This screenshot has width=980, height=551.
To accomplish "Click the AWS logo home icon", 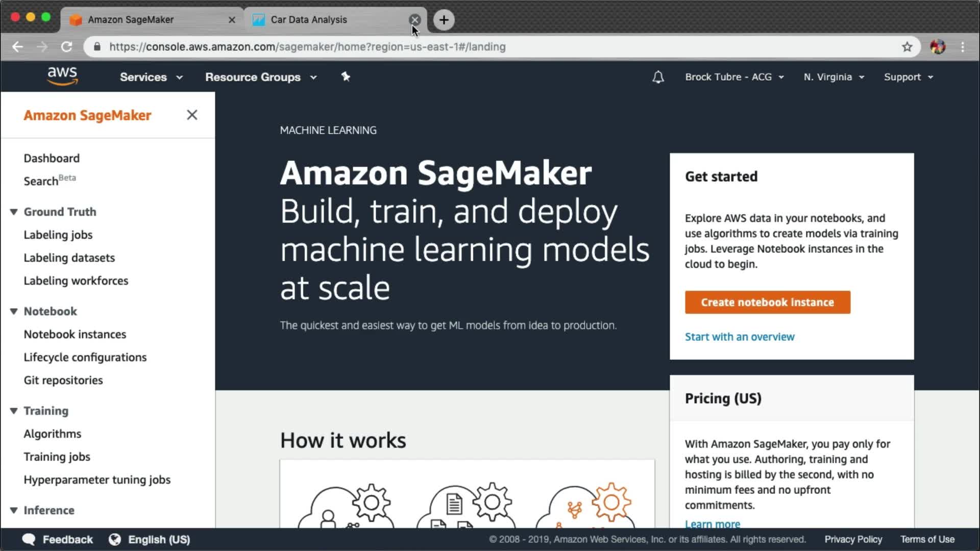I will coord(62,76).
